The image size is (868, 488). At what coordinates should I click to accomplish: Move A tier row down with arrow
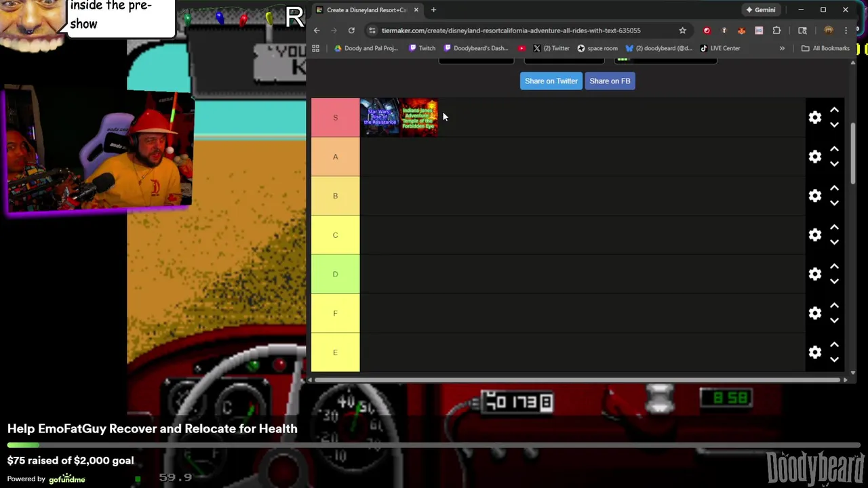[835, 164]
